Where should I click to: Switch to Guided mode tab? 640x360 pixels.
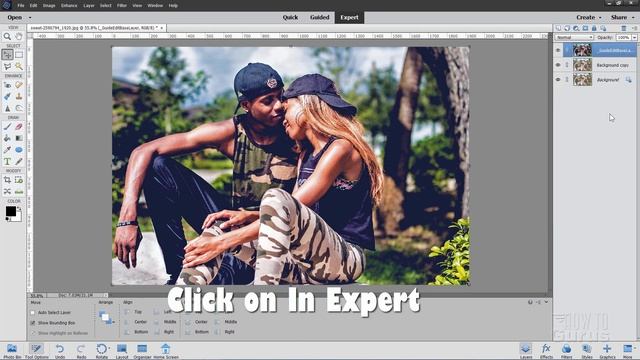tap(320, 18)
